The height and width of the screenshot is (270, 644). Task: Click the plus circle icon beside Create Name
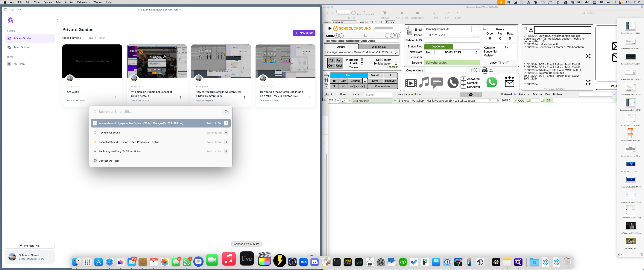point(473,70)
